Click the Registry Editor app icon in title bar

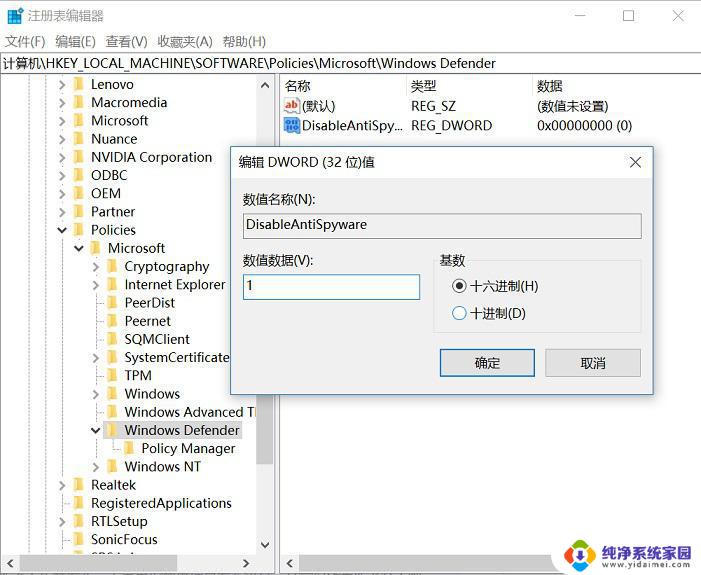[x=15, y=16]
